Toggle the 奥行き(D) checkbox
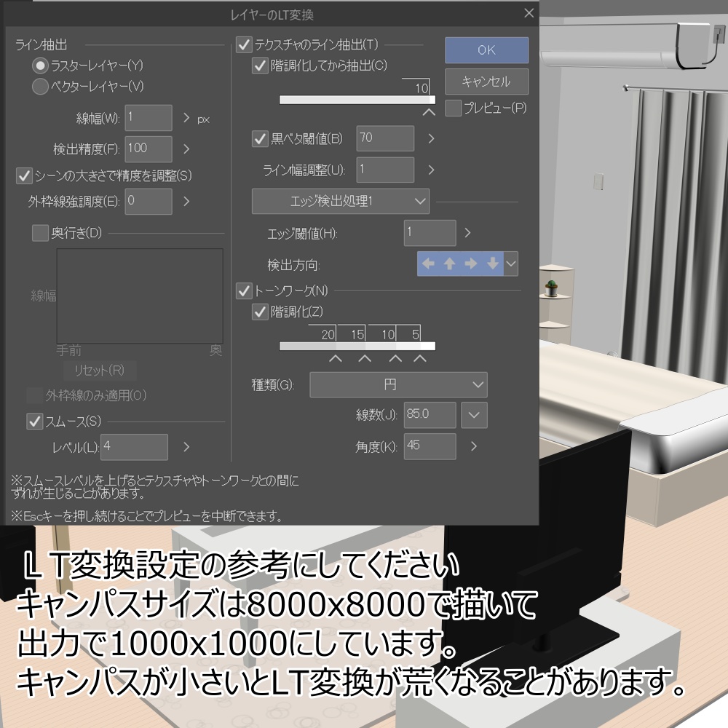 pyautogui.click(x=41, y=232)
